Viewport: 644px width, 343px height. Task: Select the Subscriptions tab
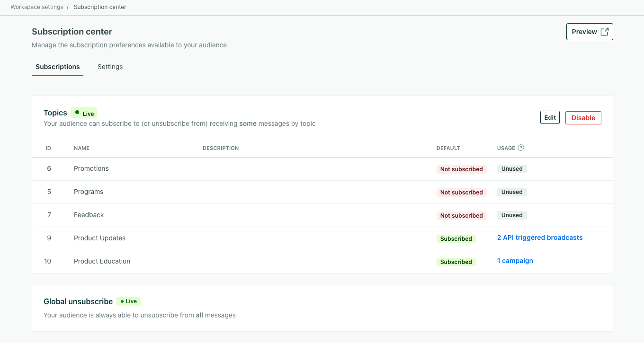(x=57, y=67)
